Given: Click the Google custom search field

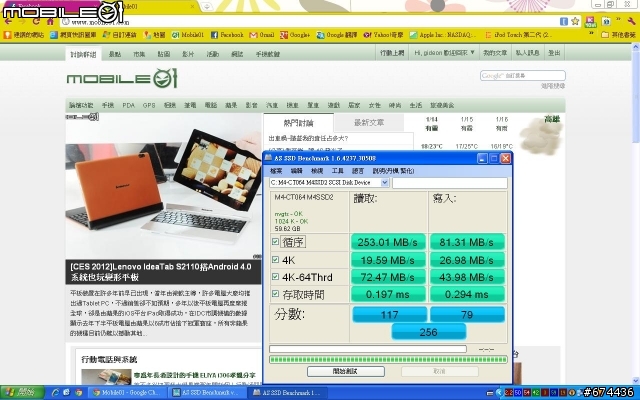Looking at the screenshot, I should click(x=523, y=76).
